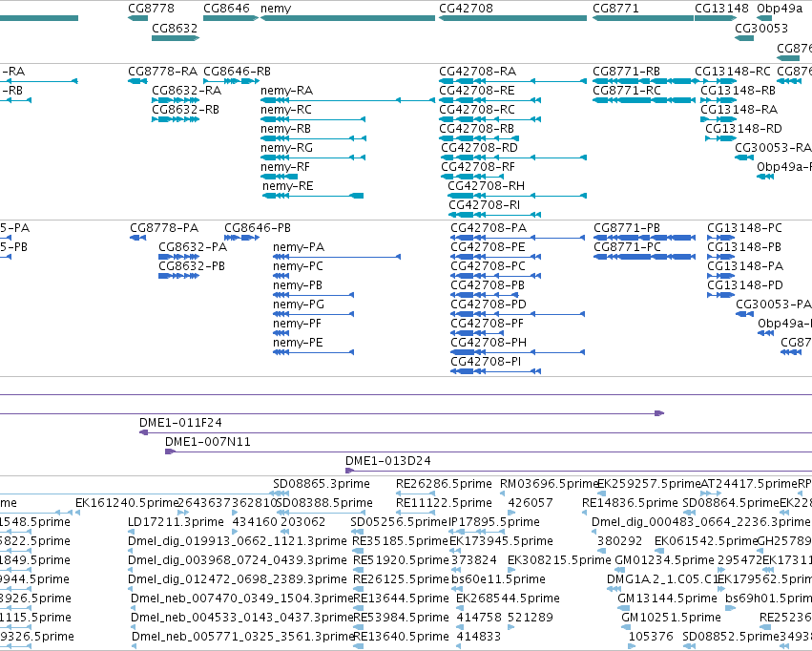The width and height of the screenshot is (812, 651).
Task: Click protein CG8646-PB
Action: (241, 238)
